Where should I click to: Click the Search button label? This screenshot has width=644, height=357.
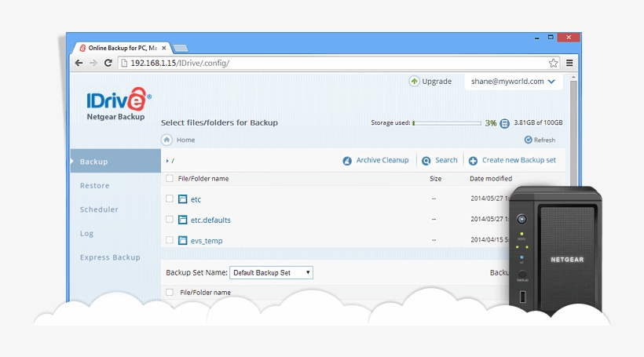446,160
